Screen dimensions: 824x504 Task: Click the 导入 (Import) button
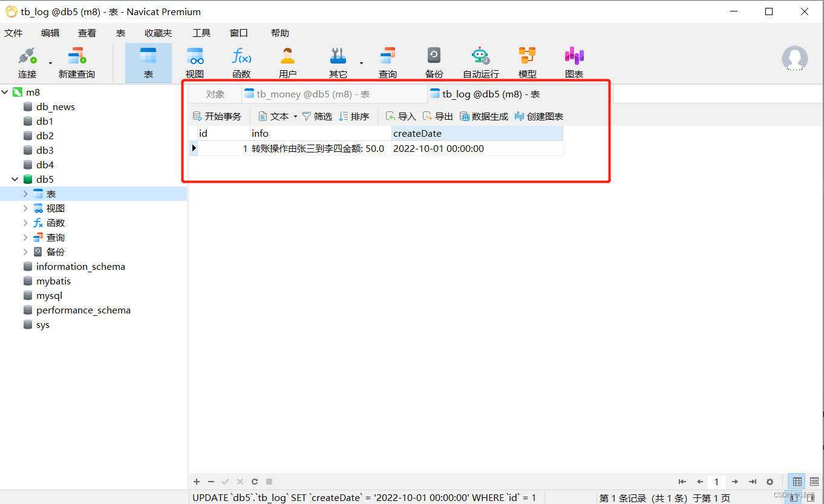click(401, 116)
